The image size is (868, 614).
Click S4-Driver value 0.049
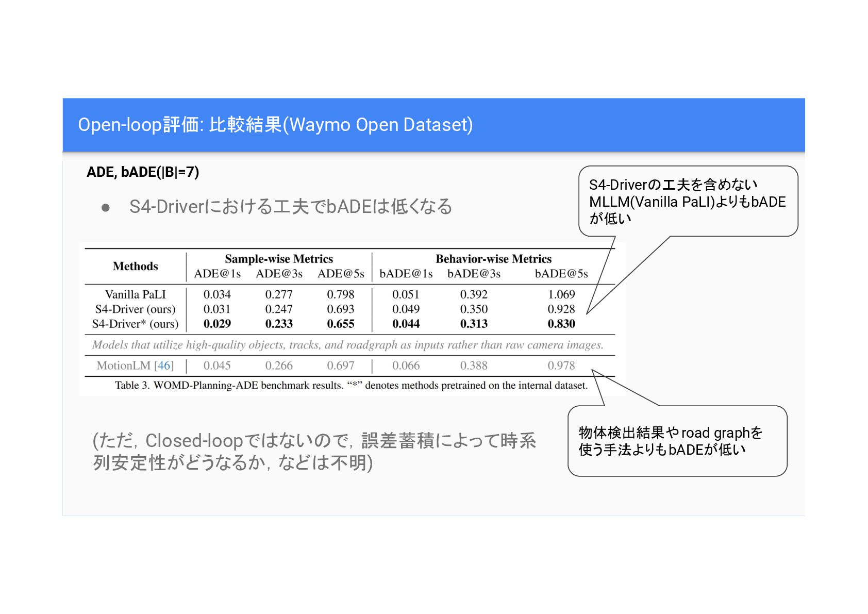click(x=406, y=309)
